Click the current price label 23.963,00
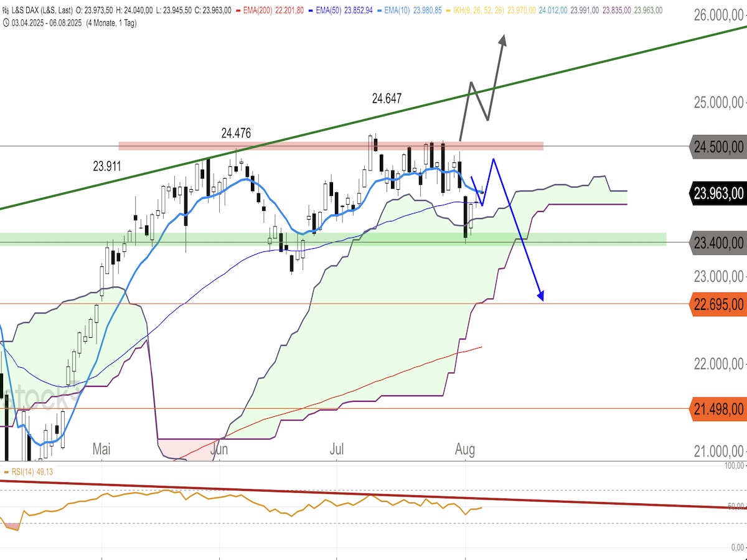 coord(718,194)
